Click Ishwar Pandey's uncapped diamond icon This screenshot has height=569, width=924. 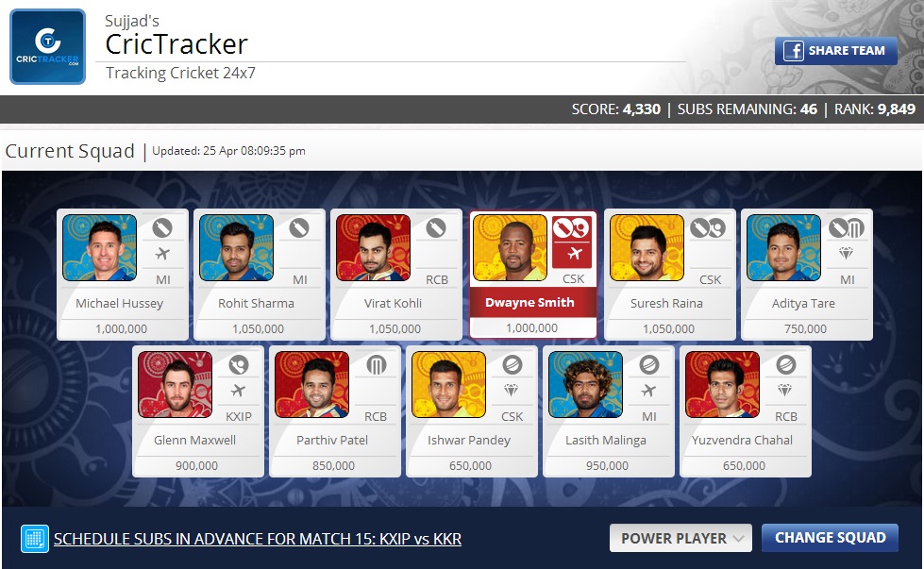pos(511,390)
